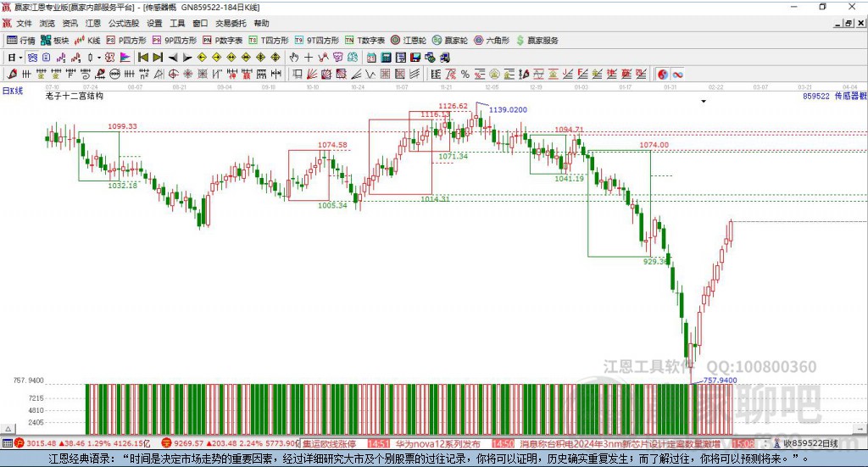Expand the 日 period dropdown arrow
This screenshot has height=467, width=868.
click(x=20, y=58)
